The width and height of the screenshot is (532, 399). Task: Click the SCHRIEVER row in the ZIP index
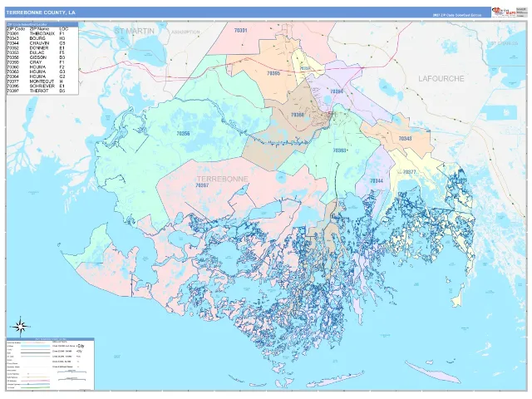point(36,86)
